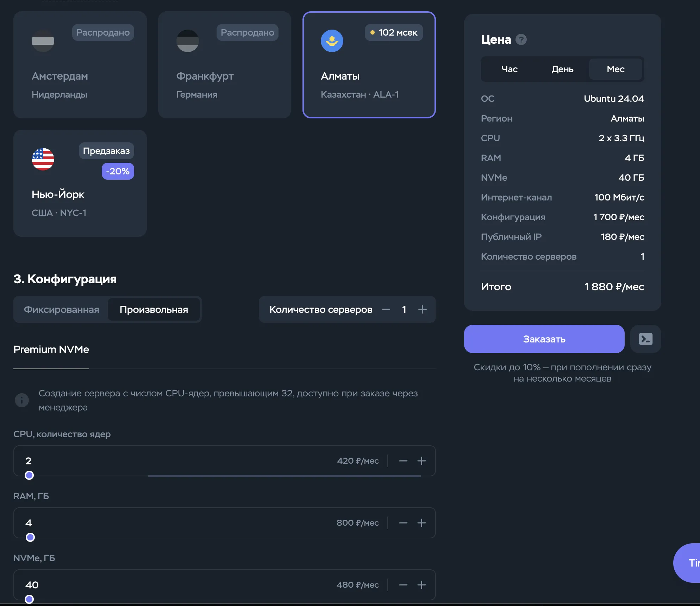
Task: Click the CPU cores slider handle
Action: [29, 475]
